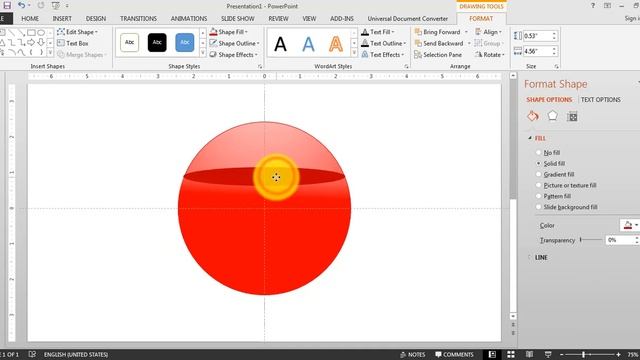
Task: Open the REVIEW tab
Action: [278, 19]
